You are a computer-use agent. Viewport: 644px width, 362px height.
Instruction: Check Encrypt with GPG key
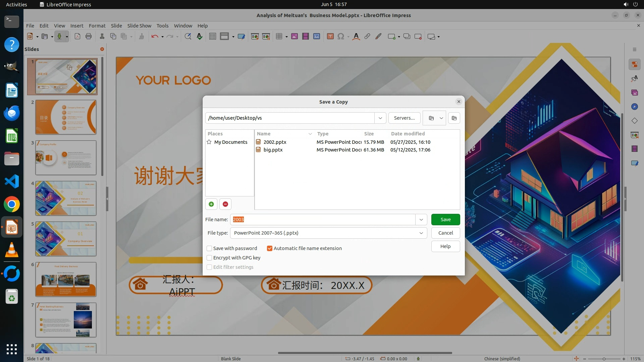[209, 258]
